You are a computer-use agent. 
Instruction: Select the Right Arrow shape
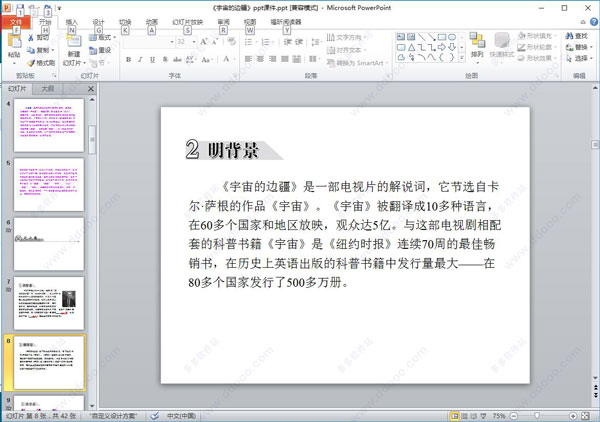(442, 47)
